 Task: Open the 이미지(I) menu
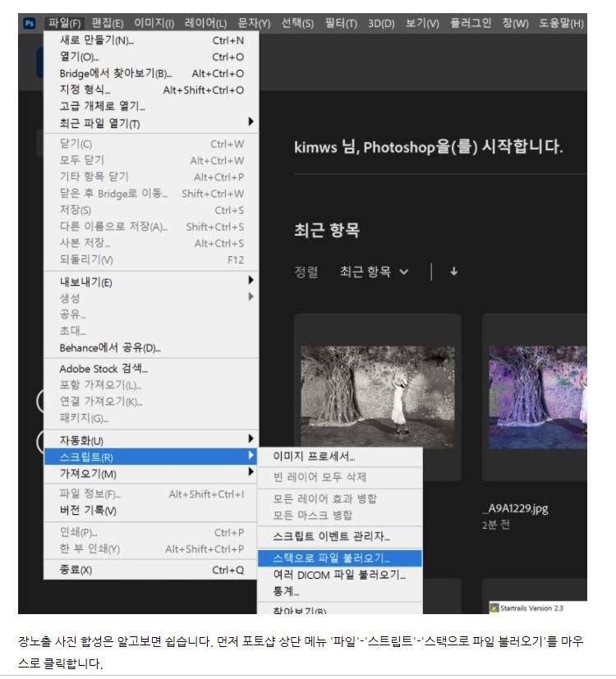click(154, 23)
